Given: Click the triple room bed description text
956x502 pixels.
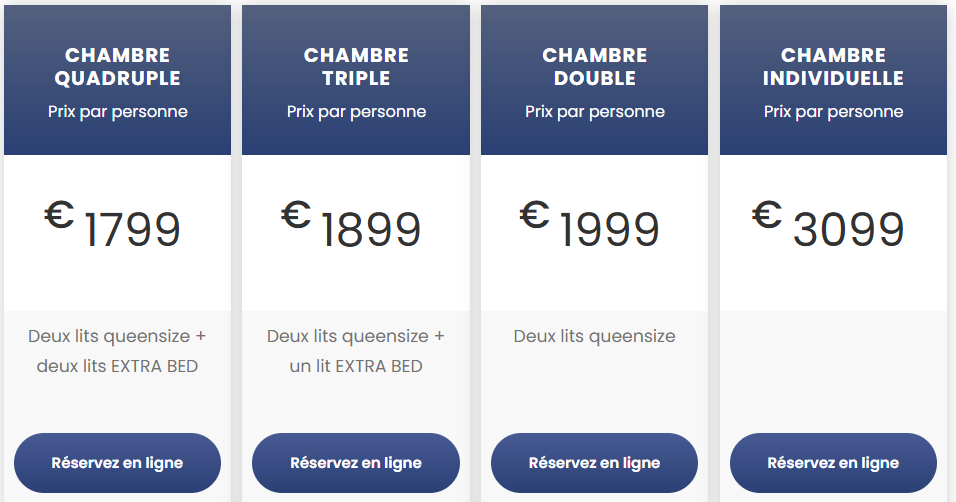Looking at the screenshot, I should point(356,351).
